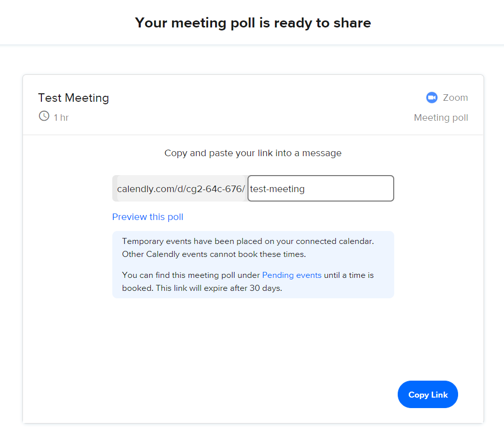This screenshot has width=504, height=444.
Task: Open the Pending events link
Action: (x=291, y=275)
